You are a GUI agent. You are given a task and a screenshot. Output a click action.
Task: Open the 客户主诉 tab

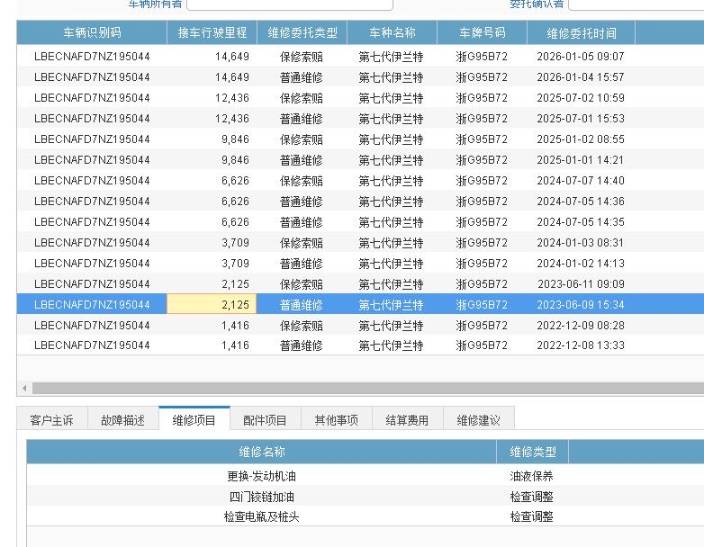[x=50, y=421]
